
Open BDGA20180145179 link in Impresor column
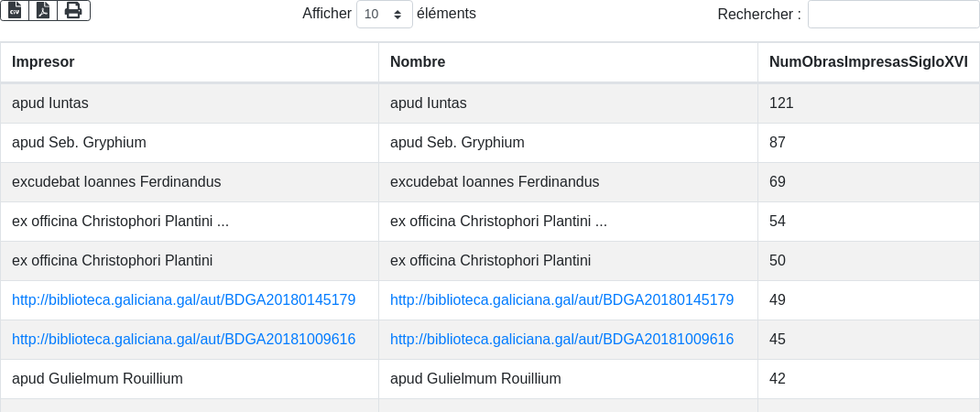coord(183,299)
